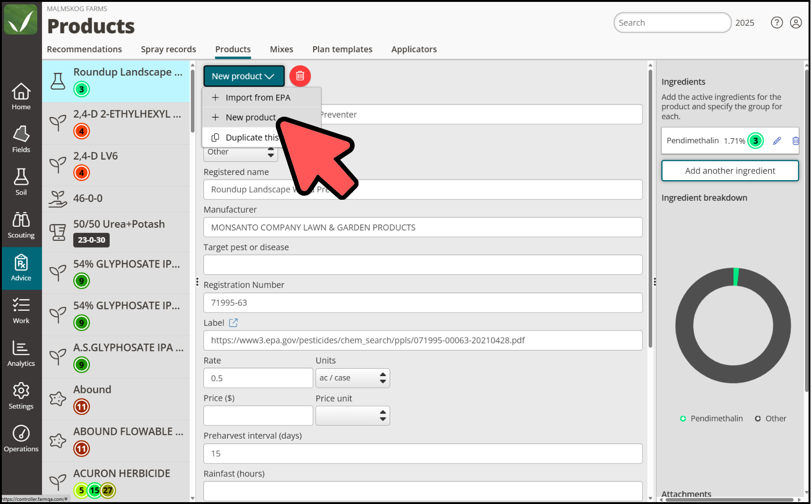Open the Fields section in sidebar
The image size is (812, 504).
[x=21, y=140]
